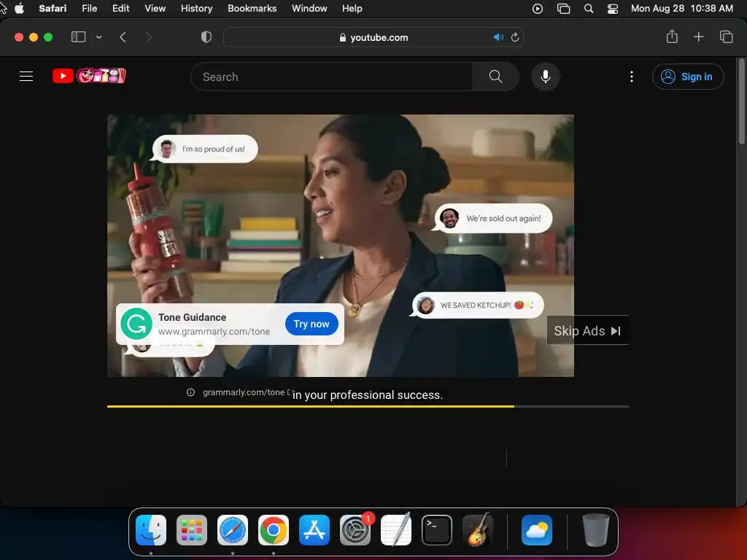This screenshot has width=747, height=560.
Task: Open the App Store from the Dock
Action: [x=314, y=530]
